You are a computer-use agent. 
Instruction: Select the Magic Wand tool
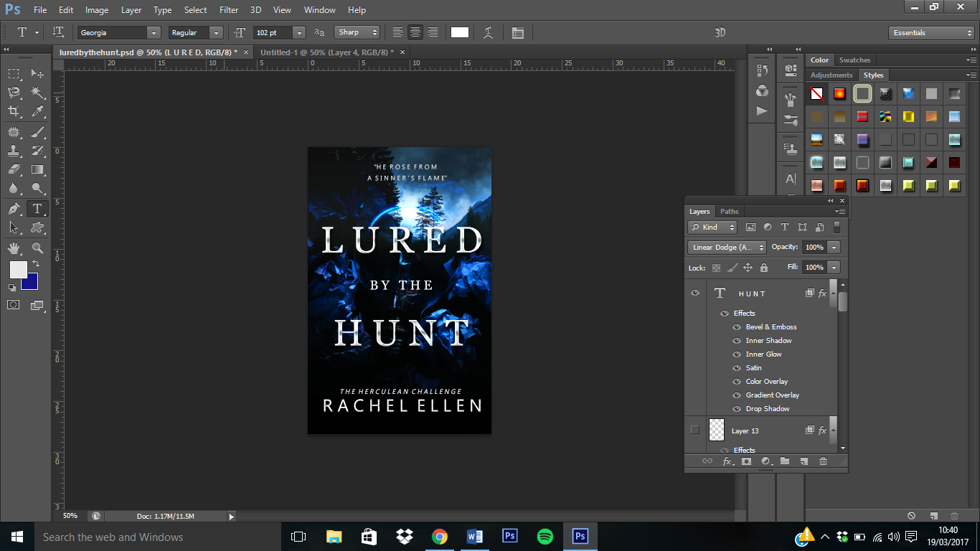click(37, 93)
